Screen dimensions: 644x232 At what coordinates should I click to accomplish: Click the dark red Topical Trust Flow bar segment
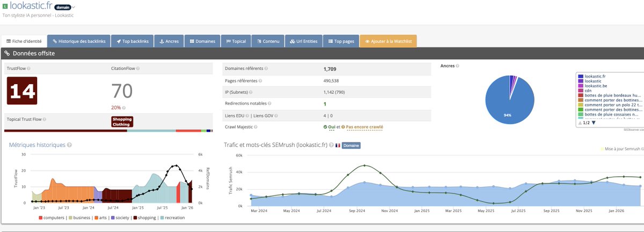65,130
